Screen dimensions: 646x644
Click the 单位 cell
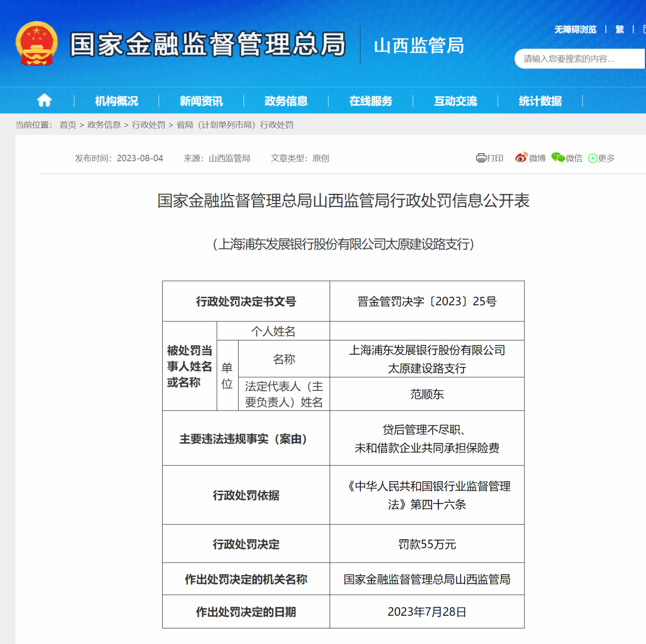tap(227, 376)
